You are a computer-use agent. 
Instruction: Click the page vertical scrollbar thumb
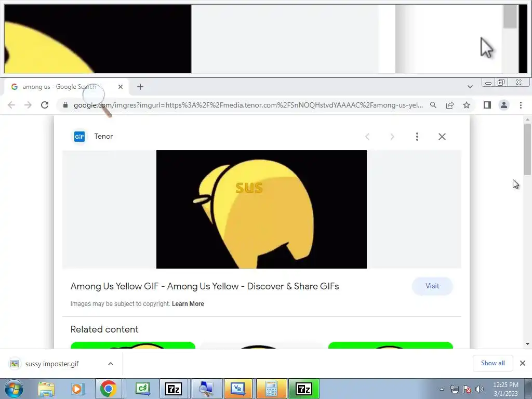point(527,149)
